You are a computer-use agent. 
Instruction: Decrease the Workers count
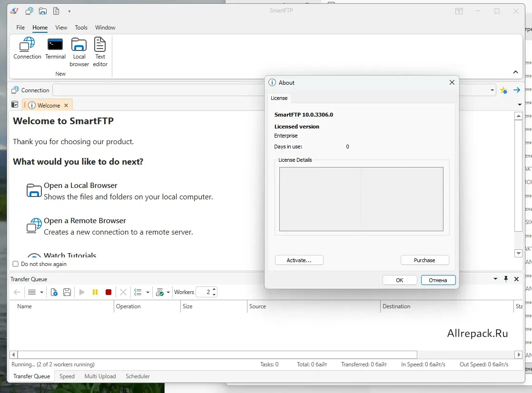click(214, 294)
